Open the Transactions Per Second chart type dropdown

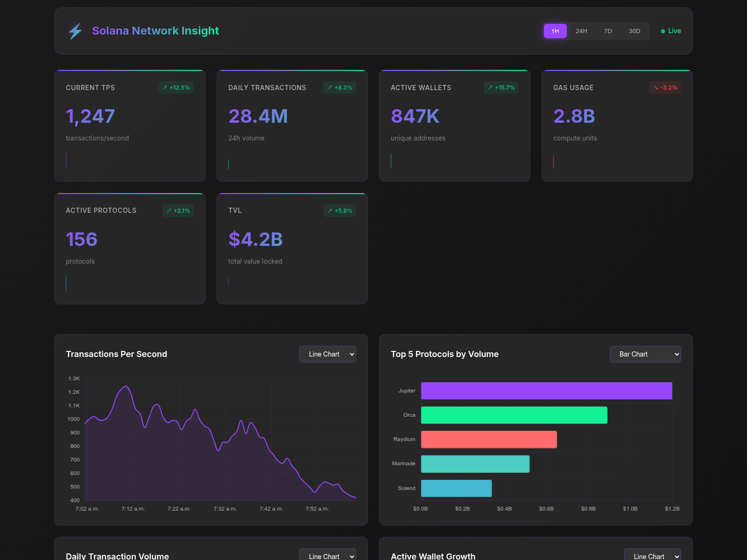328,354
